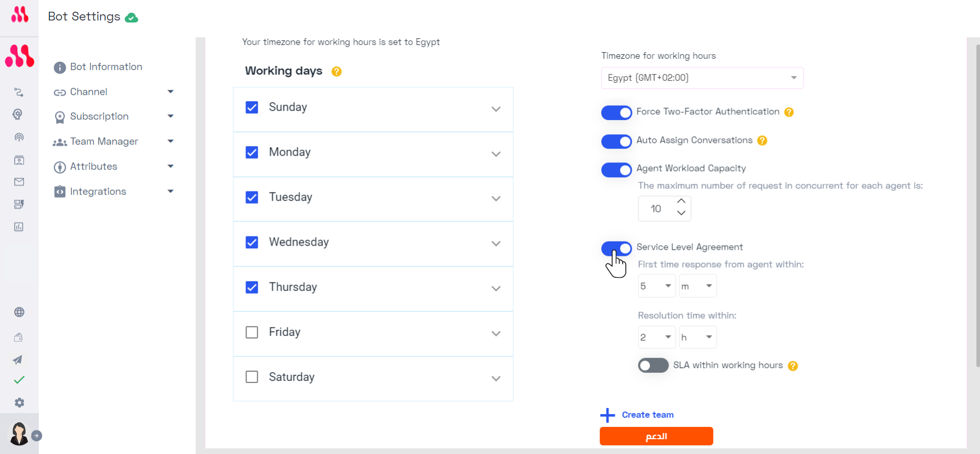Open the globe icon in left sidebar
Image resolution: width=980 pixels, height=454 pixels.
pos(19,312)
